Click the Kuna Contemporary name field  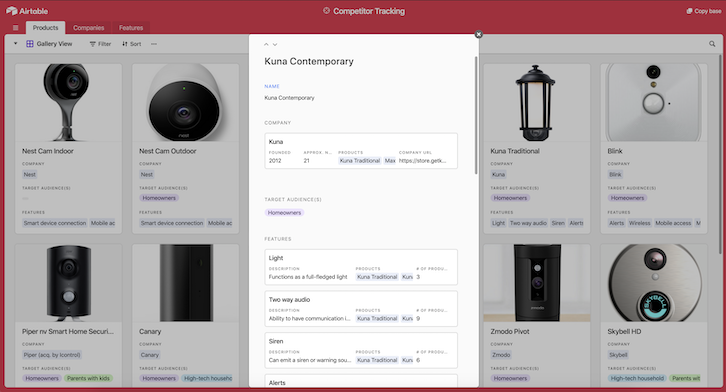pyautogui.click(x=289, y=98)
